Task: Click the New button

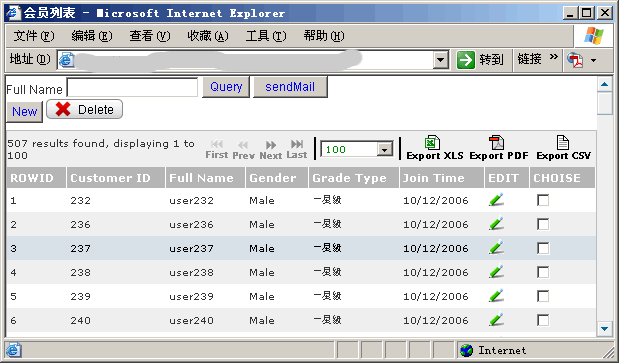Action: 24,112
